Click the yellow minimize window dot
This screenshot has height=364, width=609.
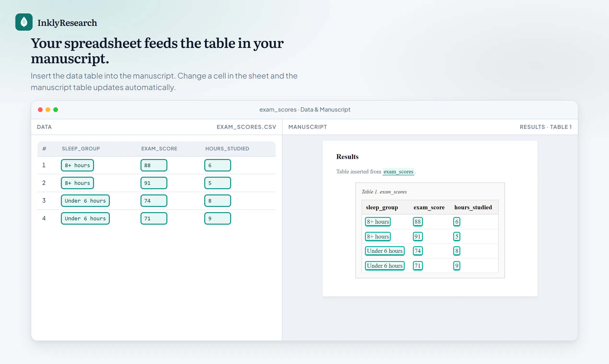coord(48,110)
